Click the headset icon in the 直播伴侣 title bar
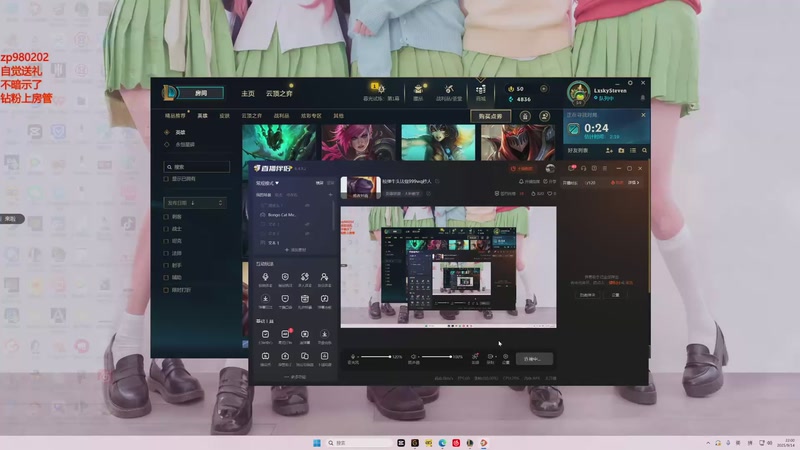 [x=583, y=168]
